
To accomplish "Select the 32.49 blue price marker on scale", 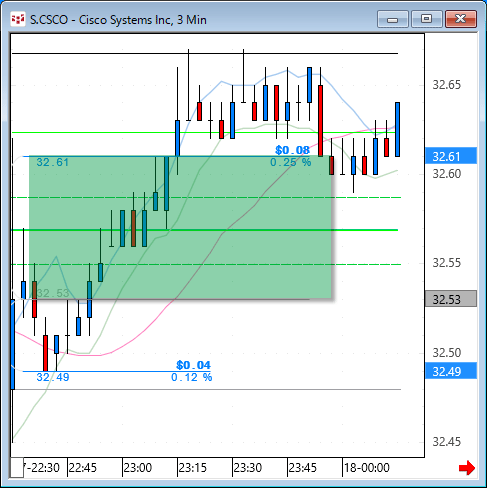I will [451, 371].
